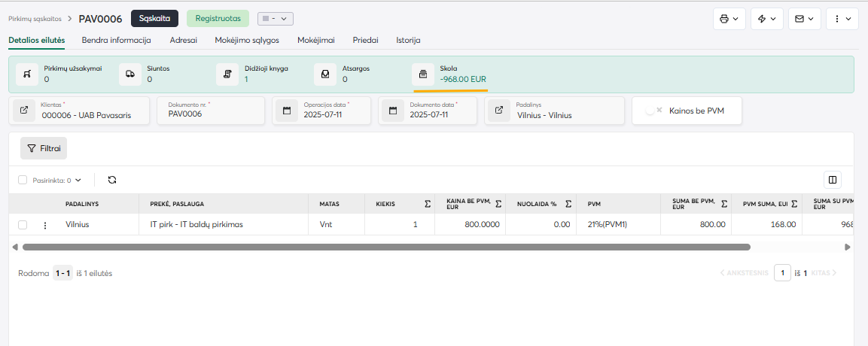Open the Mokėjimo sąlygos tab

click(247, 40)
